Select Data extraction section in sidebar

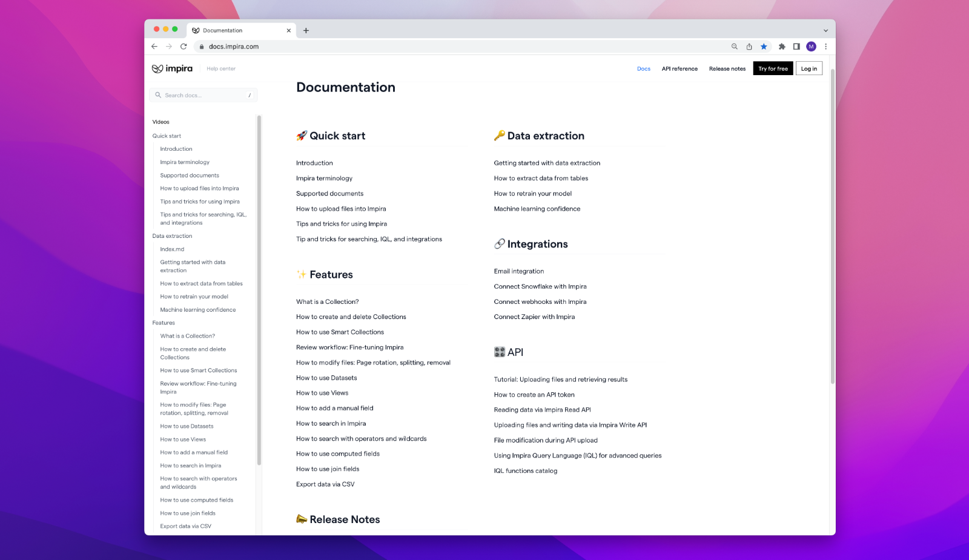tap(172, 236)
